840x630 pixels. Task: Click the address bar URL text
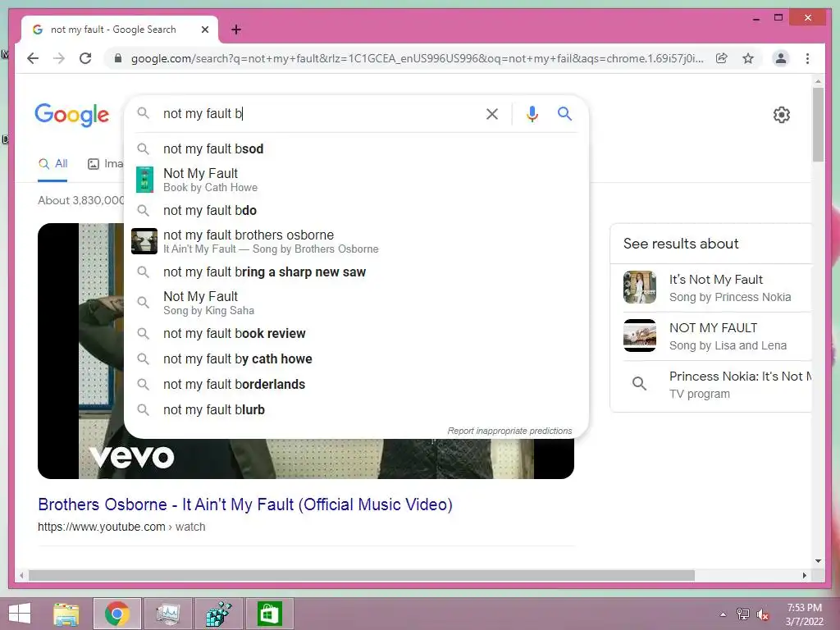point(417,58)
